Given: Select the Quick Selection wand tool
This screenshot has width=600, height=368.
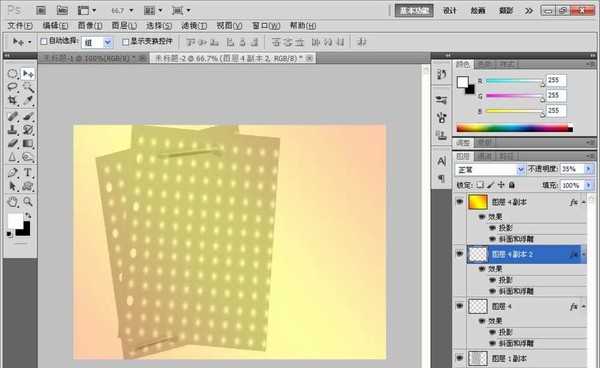Looking at the screenshot, I should pos(28,87).
